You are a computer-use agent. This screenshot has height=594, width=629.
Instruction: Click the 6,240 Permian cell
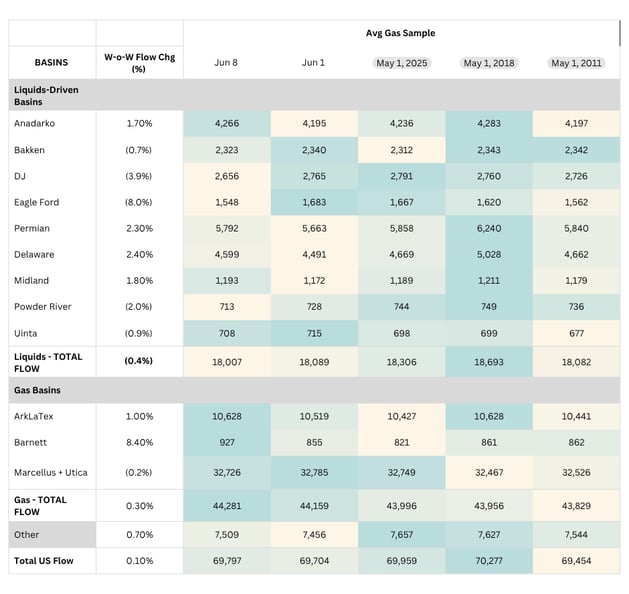coord(489,228)
